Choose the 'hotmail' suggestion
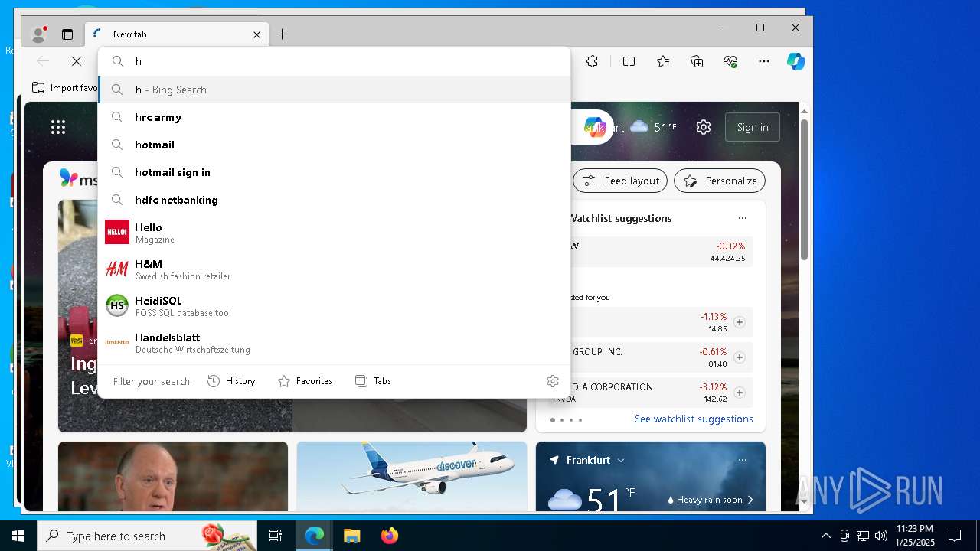This screenshot has height=551, width=980. 335,145
